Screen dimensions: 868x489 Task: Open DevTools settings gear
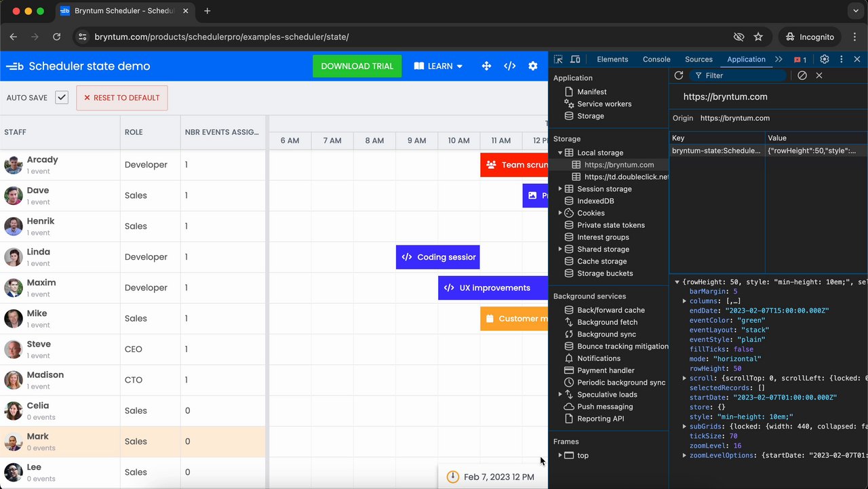pyautogui.click(x=825, y=60)
